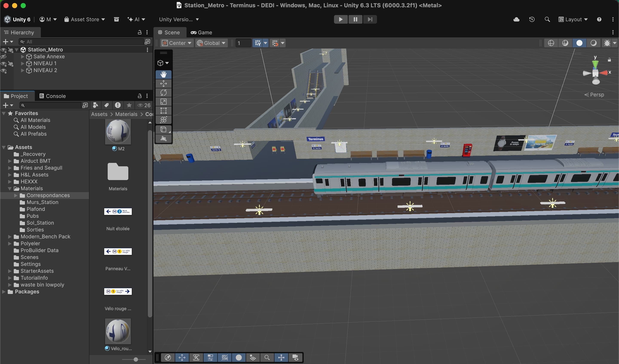Select the Rotate tool
This screenshot has width=619, height=364.
point(163,93)
